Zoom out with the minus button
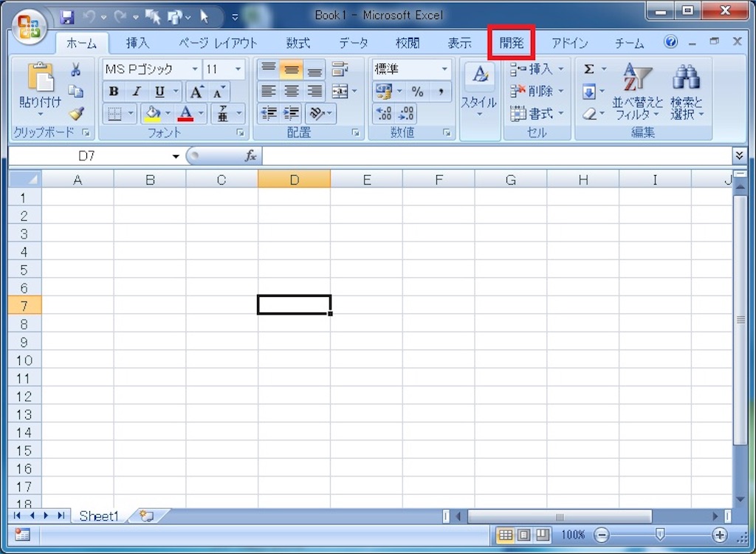Viewport: 756px width, 554px height. tap(601, 535)
